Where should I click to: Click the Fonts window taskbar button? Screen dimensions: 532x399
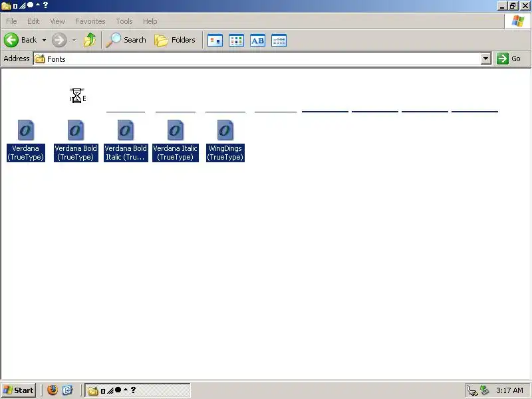click(138, 390)
